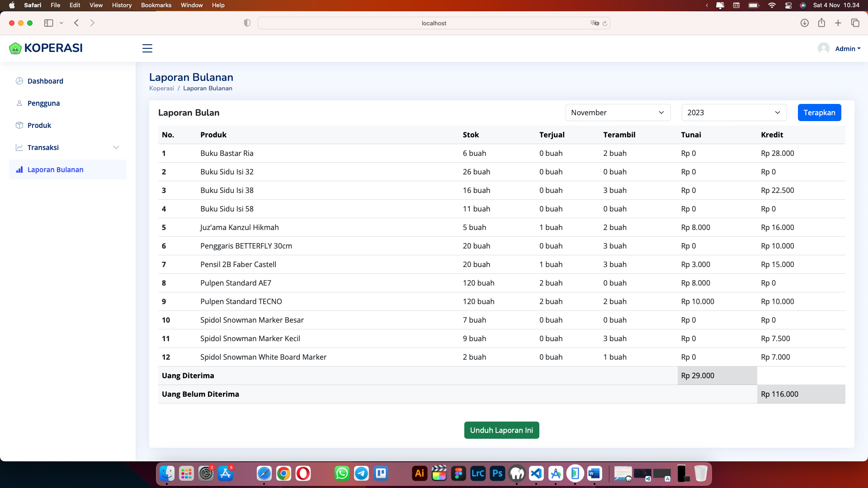Viewport: 868px width, 488px height.
Task: Open the Dashboard sidebar icon
Action: click(x=19, y=81)
